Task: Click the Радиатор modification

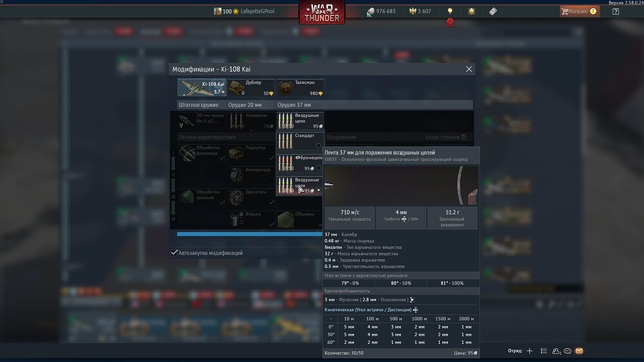Action: 251,153
